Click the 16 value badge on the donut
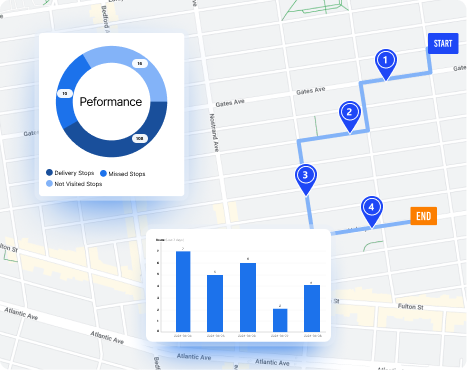 (x=140, y=63)
